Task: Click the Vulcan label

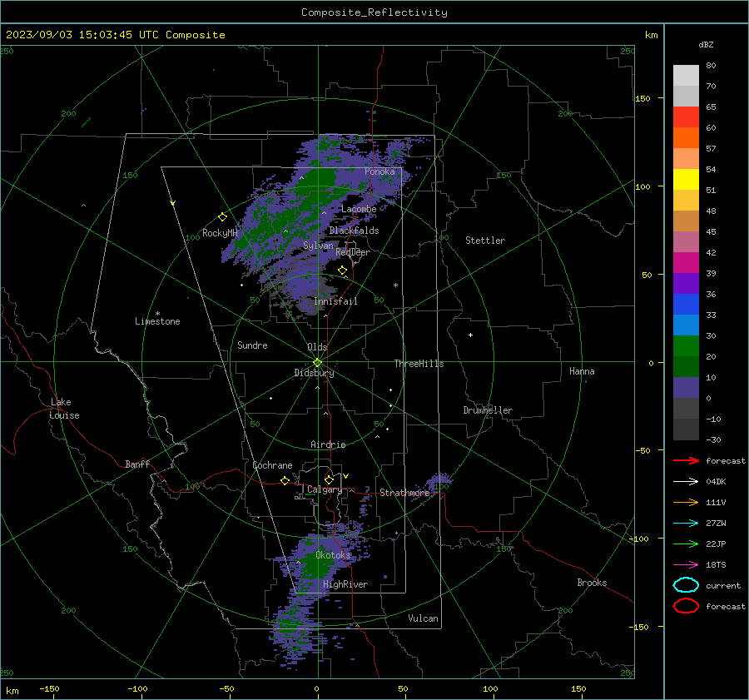Action: (x=423, y=618)
